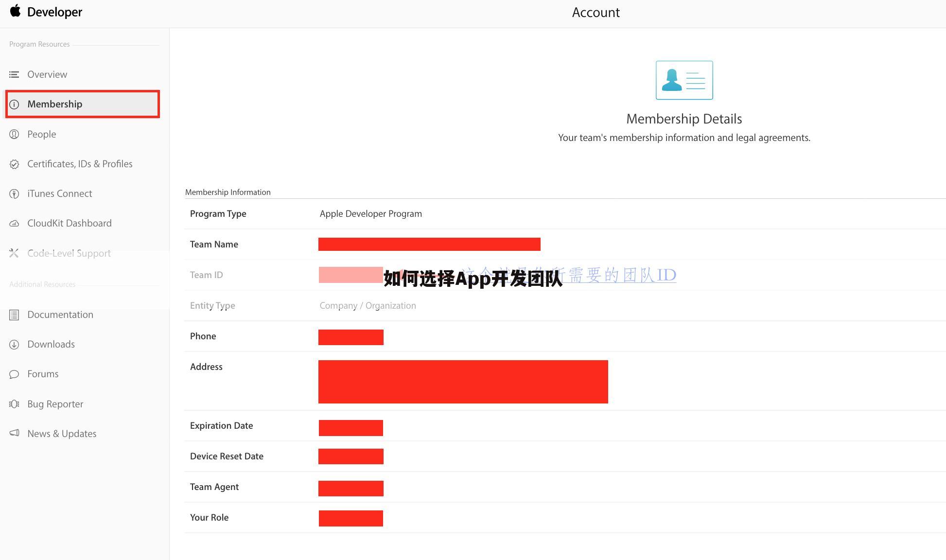Click the Program Type label
946x560 pixels.
[x=218, y=214]
